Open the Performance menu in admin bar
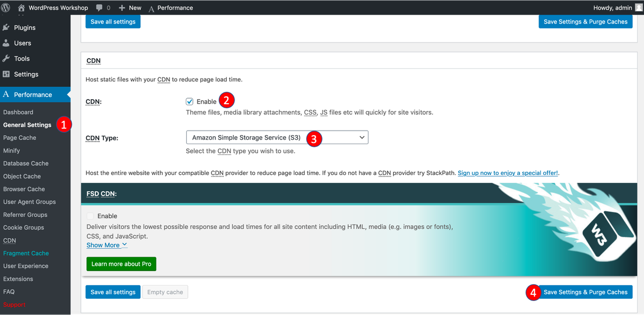 click(x=171, y=8)
